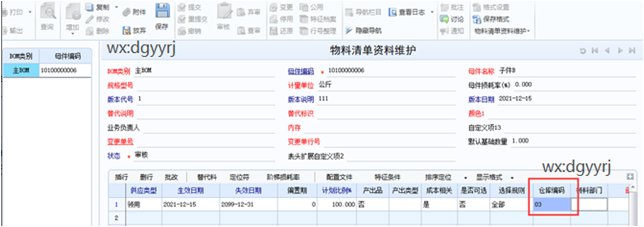Click the 保存格式 (Save format) icon
Image resolution: width=644 pixels, height=227 pixels.
click(477, 19)
